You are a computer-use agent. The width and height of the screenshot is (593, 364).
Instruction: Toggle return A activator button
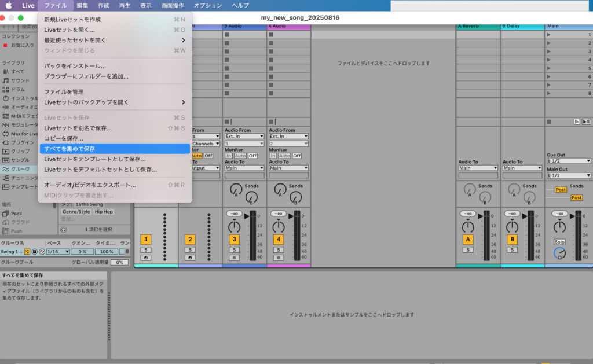point(468,239)
